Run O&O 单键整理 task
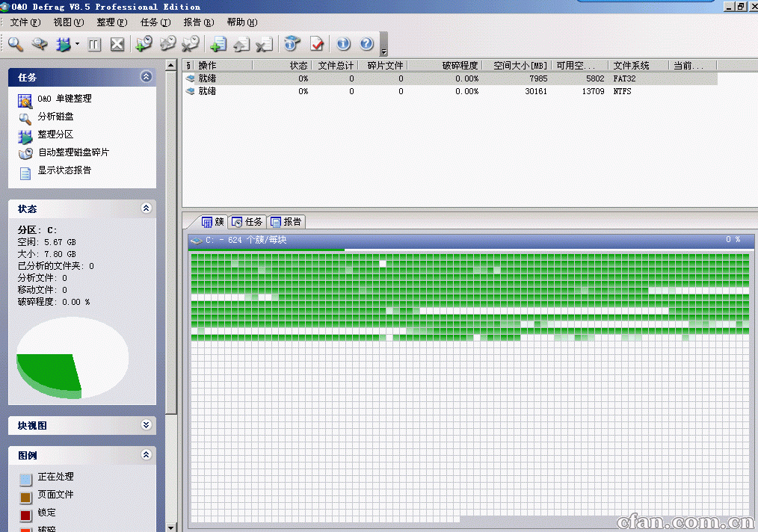Image resolution: width=758 pixels, height=532 pixels. 64,99
